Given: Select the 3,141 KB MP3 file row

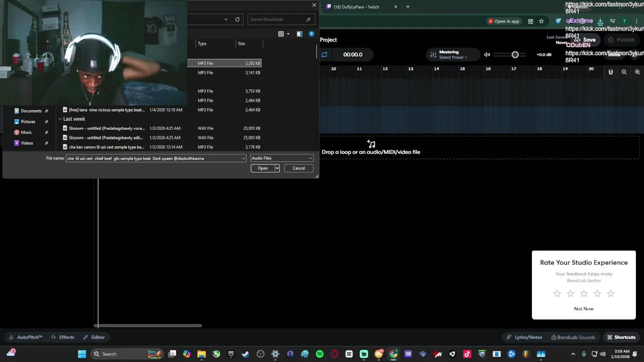Looking at the screenshot, I should [224, 72].
